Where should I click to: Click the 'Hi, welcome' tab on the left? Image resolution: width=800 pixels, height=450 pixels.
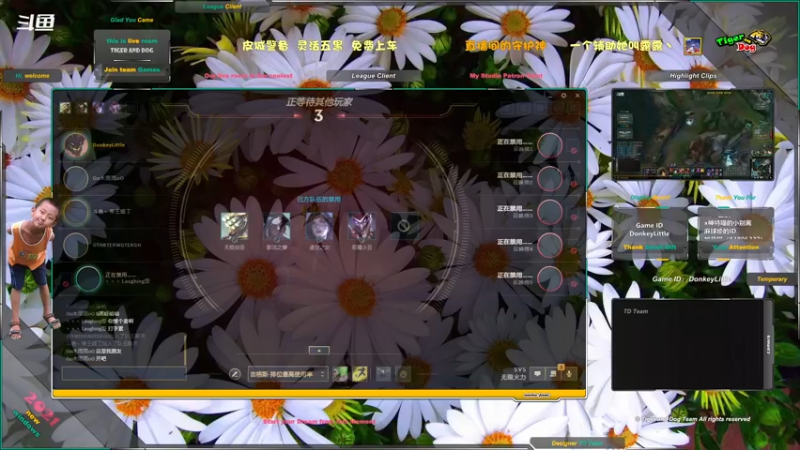click(x=33, y=76)
